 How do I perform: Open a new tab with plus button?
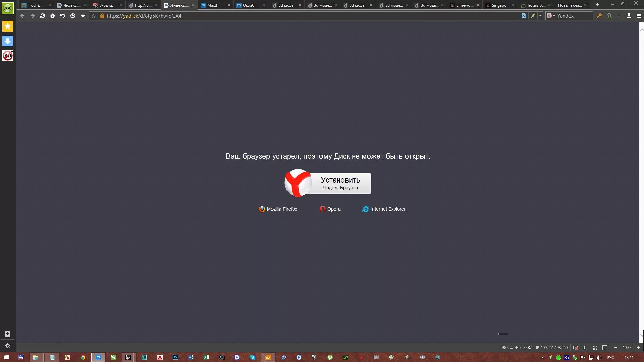coord(597,5)
